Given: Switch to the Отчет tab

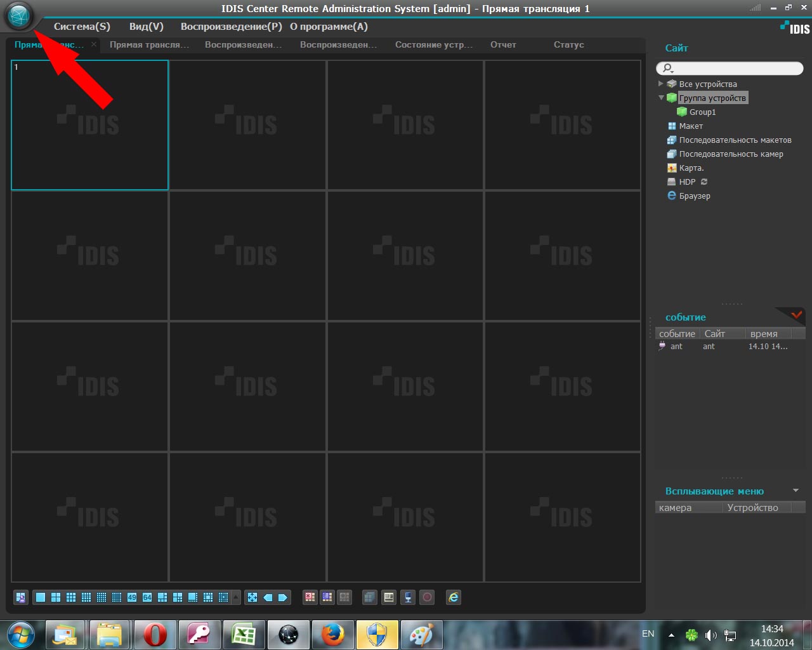Looking at the screenshot, I should (503, 45).
